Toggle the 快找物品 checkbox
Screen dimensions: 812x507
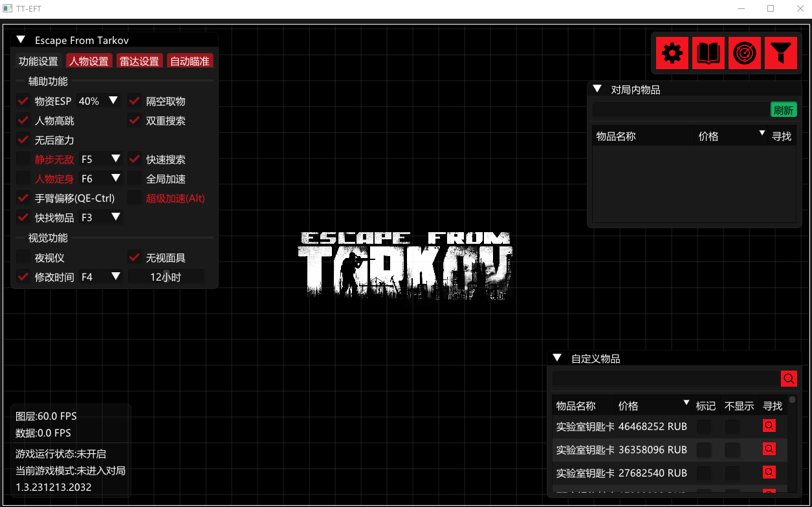(23, 217)
